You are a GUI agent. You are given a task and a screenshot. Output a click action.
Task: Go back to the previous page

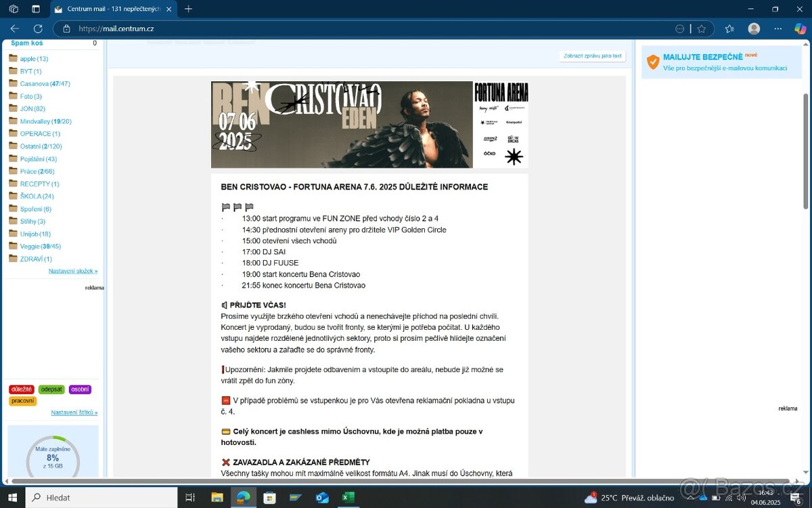[15, 28]
